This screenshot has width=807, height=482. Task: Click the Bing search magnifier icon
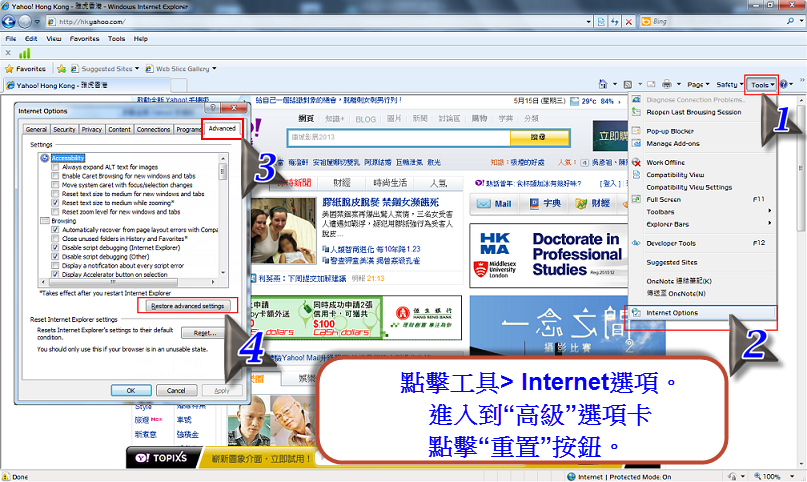point(790,21)
